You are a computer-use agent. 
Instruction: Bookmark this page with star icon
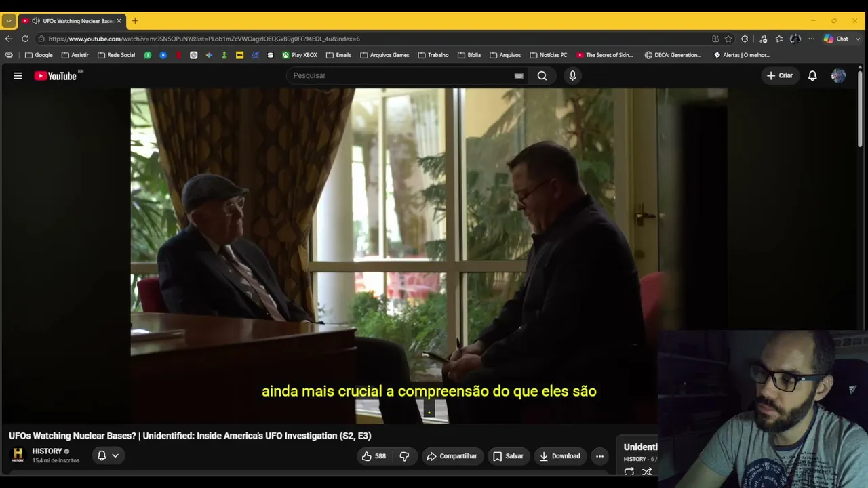[x=728, y=39]
